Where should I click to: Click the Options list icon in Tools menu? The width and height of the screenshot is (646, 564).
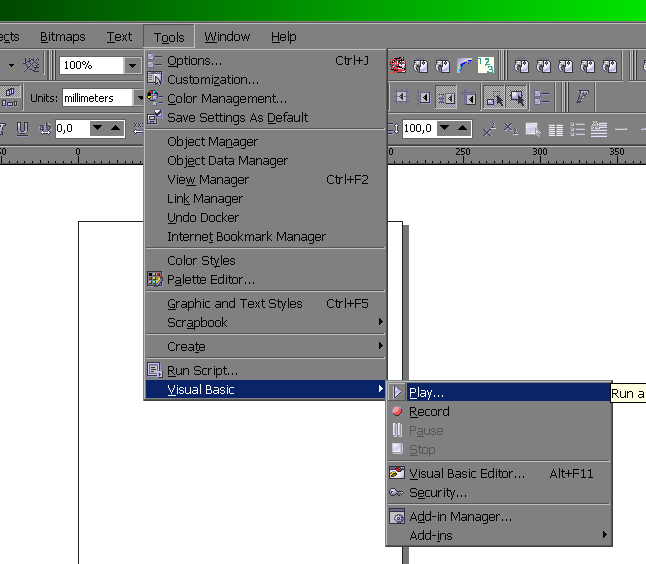point(155,61)
